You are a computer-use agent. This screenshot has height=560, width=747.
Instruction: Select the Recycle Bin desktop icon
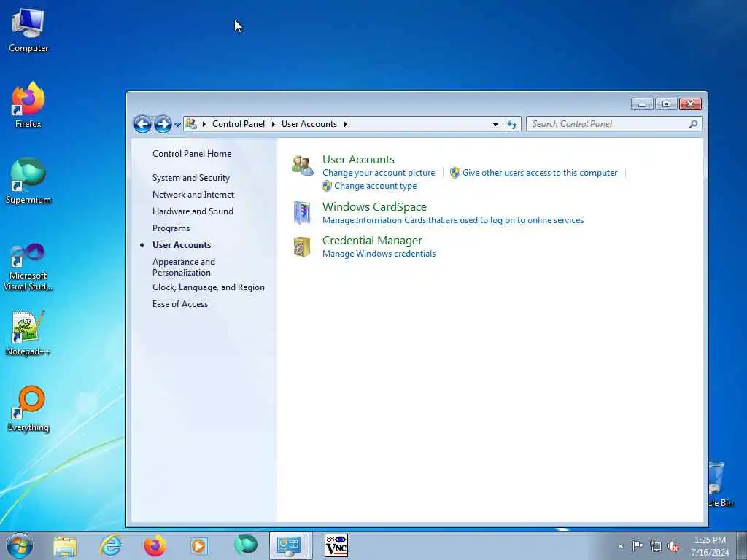point(719,484)
